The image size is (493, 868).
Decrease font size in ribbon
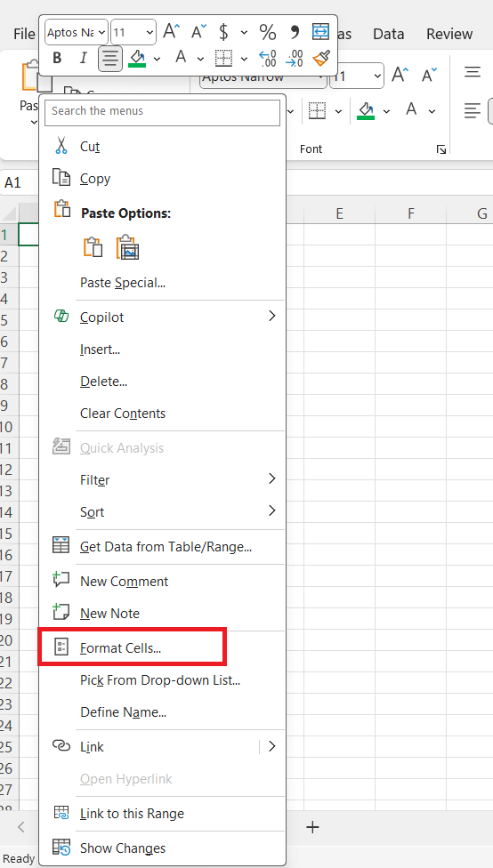click(x=429, y=75)
